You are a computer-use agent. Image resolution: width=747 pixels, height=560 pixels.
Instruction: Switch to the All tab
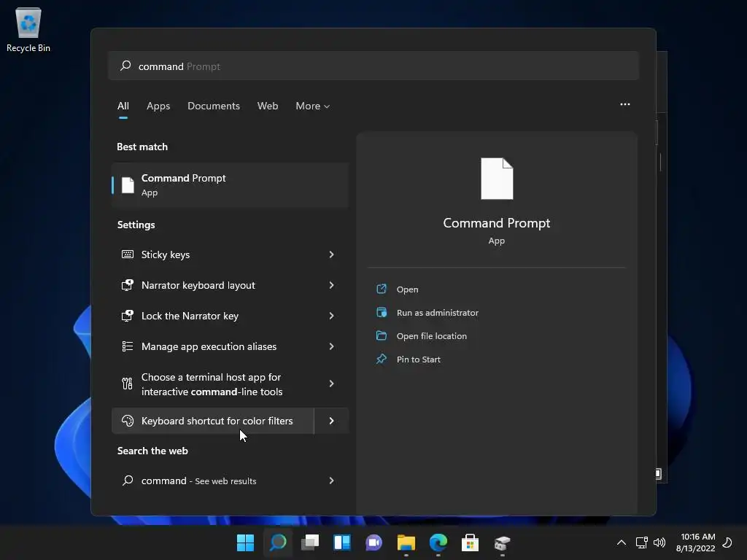click(123, 106)
